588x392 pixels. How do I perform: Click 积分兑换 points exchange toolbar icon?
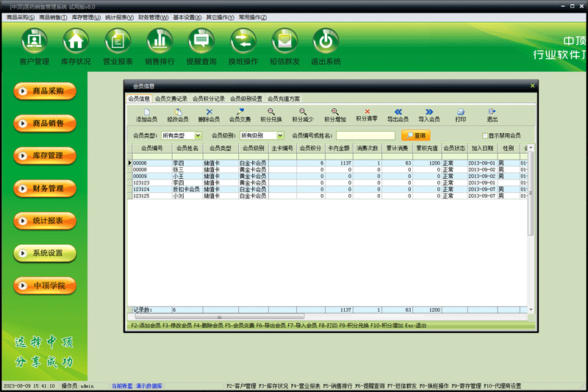[271, 115]
